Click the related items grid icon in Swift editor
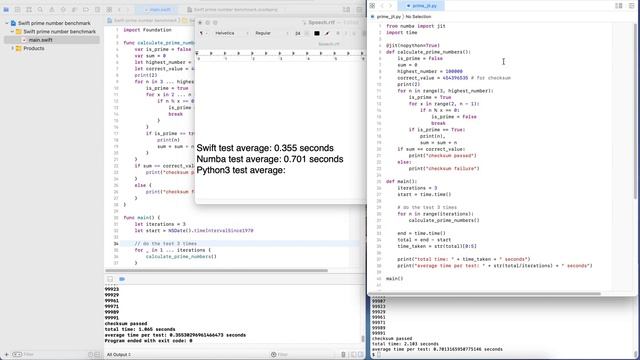Screen dimensions: 640x360 pyautogui.click(x=109, y=9)
